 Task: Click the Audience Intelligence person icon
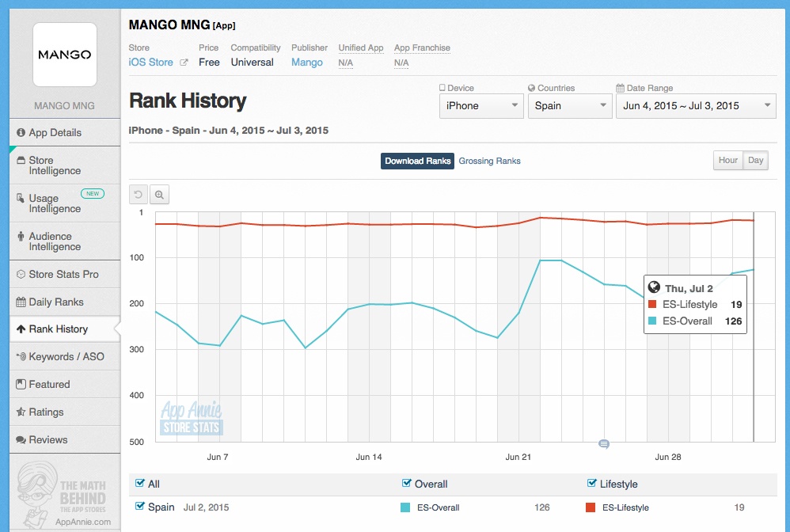click(21, 236)
